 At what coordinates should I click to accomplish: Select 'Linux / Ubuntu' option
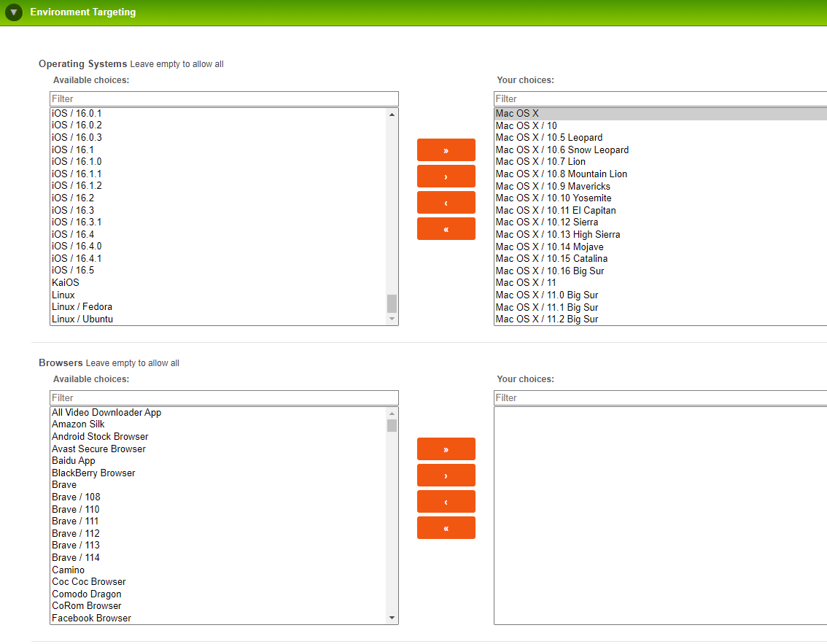[x=218, y=319]
